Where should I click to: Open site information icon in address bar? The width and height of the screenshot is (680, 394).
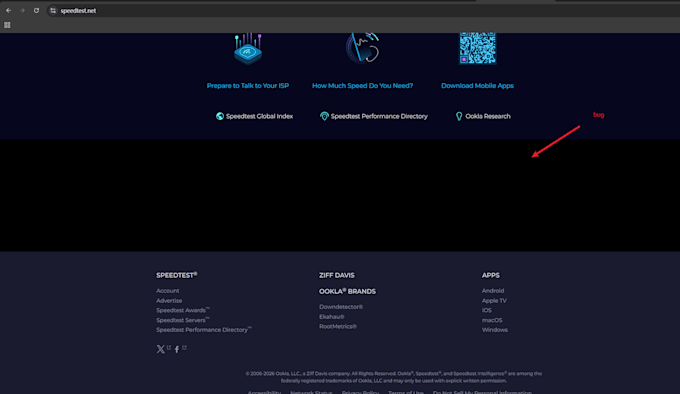[x=53, y=10]
